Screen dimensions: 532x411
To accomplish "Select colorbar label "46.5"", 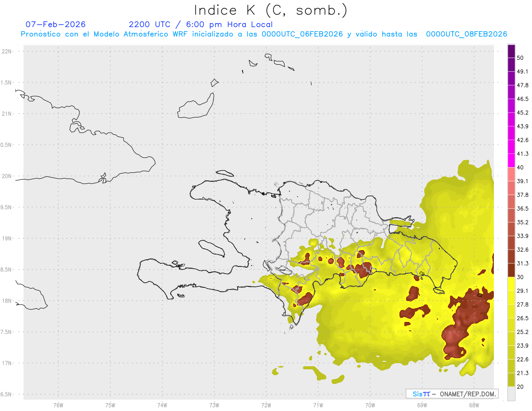I will [x=523, y=99].
